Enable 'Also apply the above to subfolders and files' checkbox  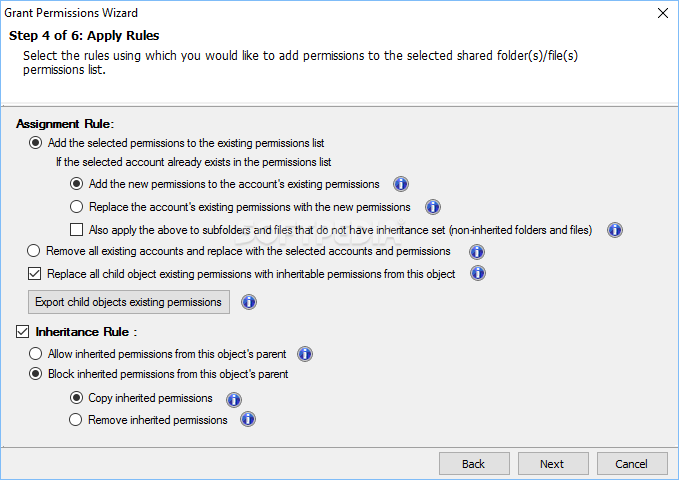coord(77,230)
